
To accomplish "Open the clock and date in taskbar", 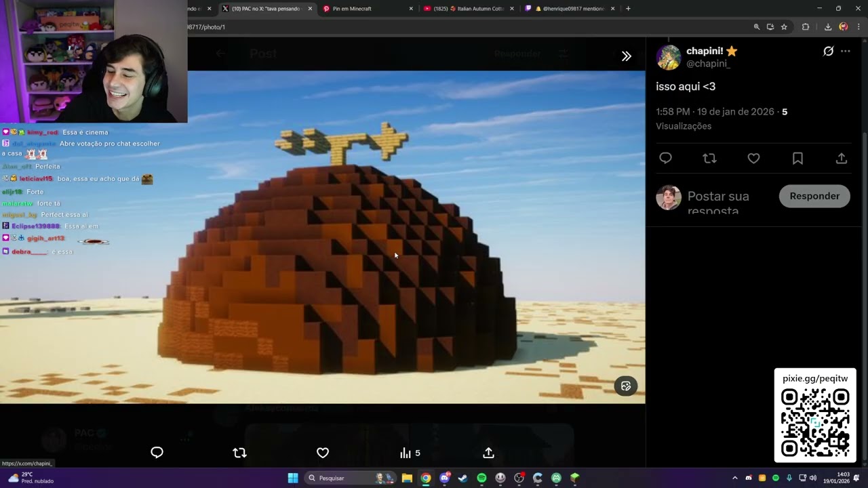I will (837, 478).
